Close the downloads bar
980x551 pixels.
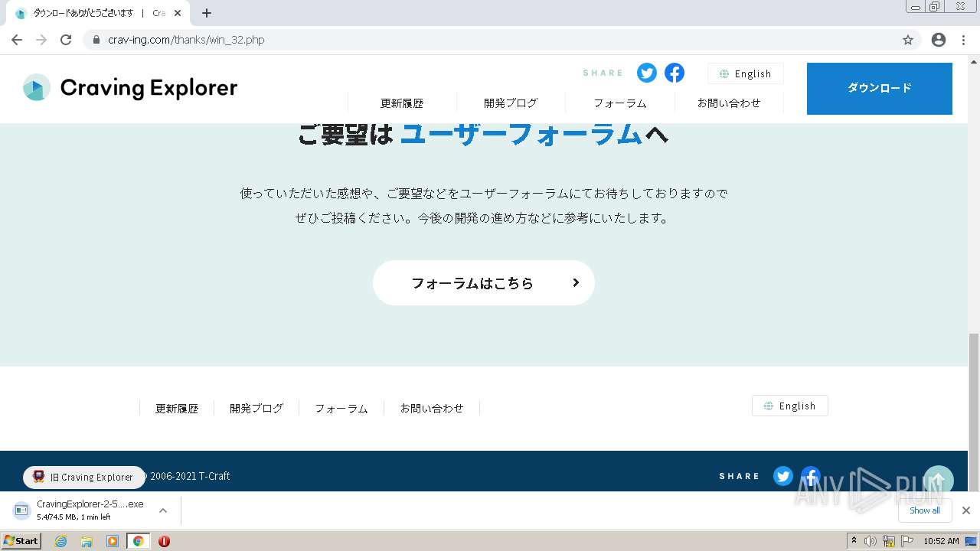pos(966,510)
